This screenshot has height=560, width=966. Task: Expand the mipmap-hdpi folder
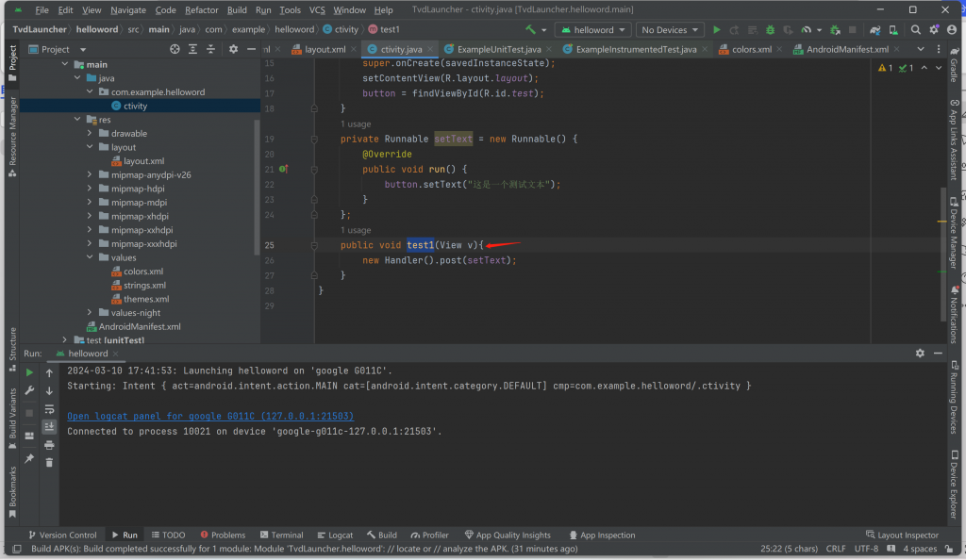(x=90, y=189)
